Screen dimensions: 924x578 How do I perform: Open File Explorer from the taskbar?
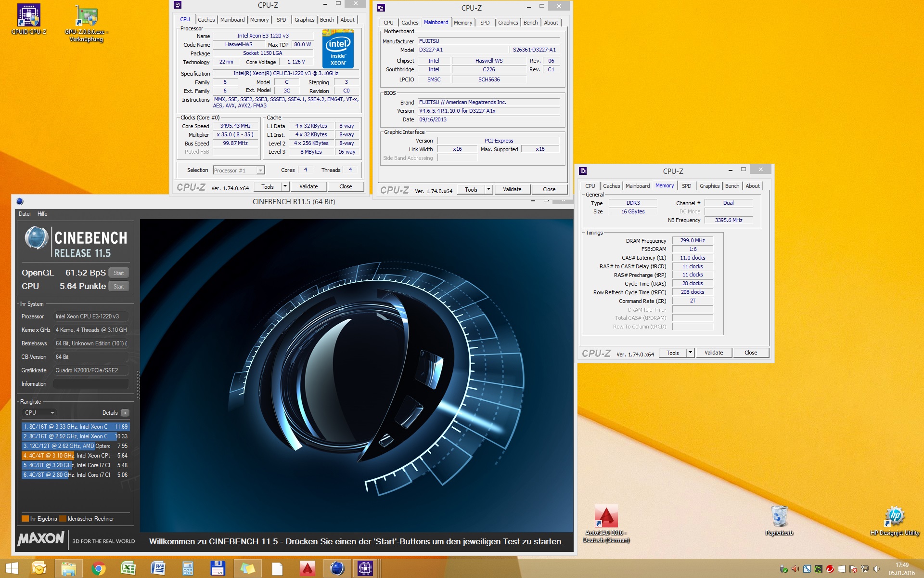pos(69,568)
